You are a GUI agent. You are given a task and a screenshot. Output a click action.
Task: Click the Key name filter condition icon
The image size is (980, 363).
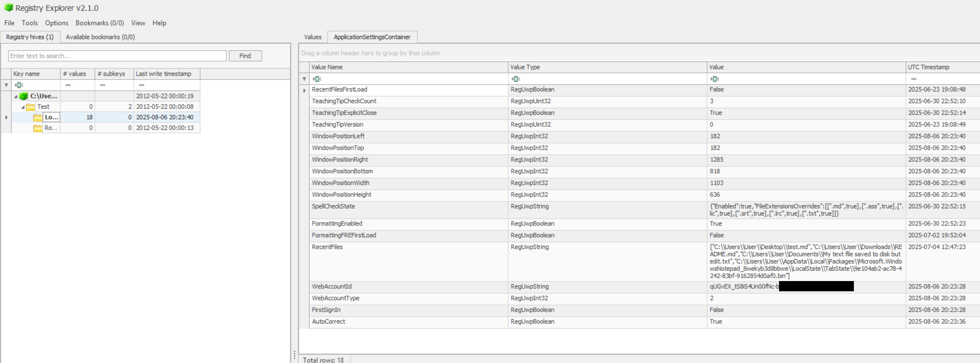[x=19, y=85]
